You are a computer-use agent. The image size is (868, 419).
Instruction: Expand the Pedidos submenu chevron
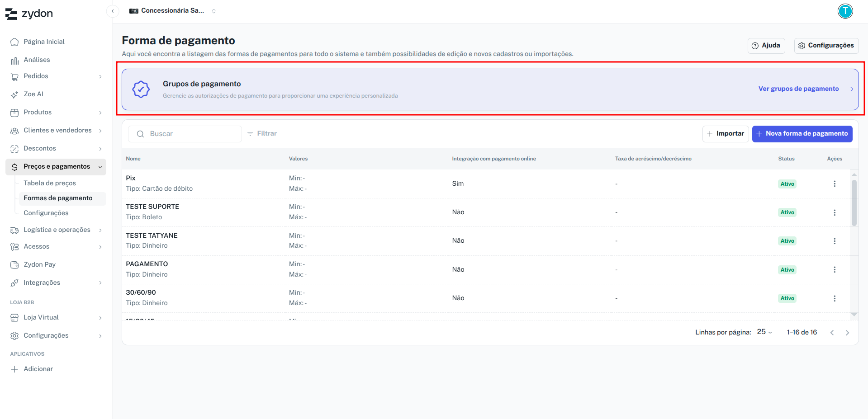[x=100, y=77]
